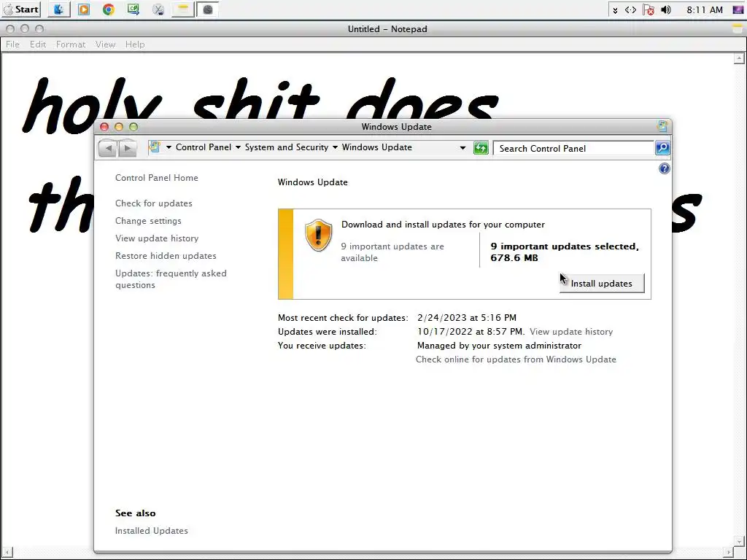Switch to the Windows Update taskbar button
The width and height of the screenshot is (747, 560).
(x=208, y=9)
